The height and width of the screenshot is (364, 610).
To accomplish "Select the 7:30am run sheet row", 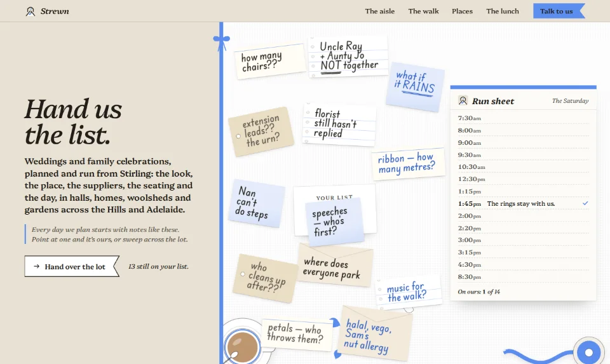I will (x=523, y=118).
